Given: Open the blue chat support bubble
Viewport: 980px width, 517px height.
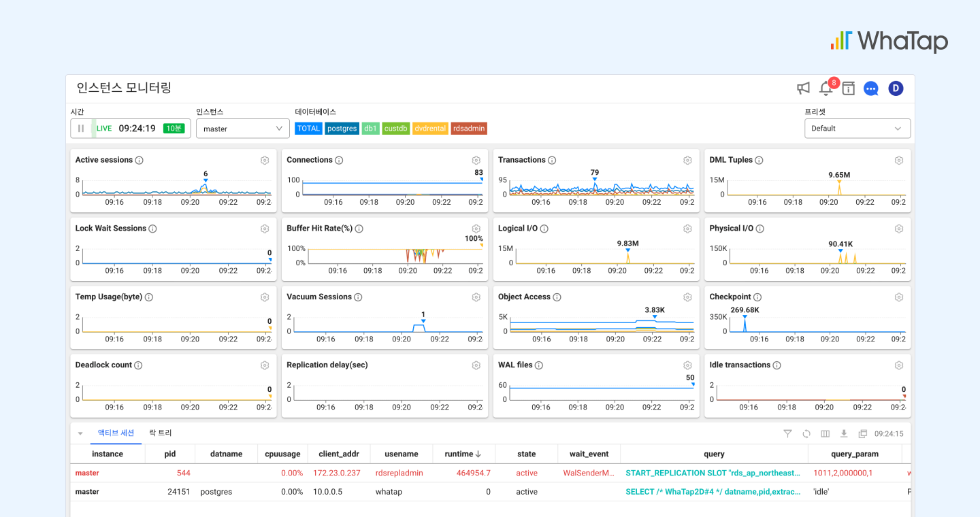Looking at the screenshot, I should click(x=871, y=88).
